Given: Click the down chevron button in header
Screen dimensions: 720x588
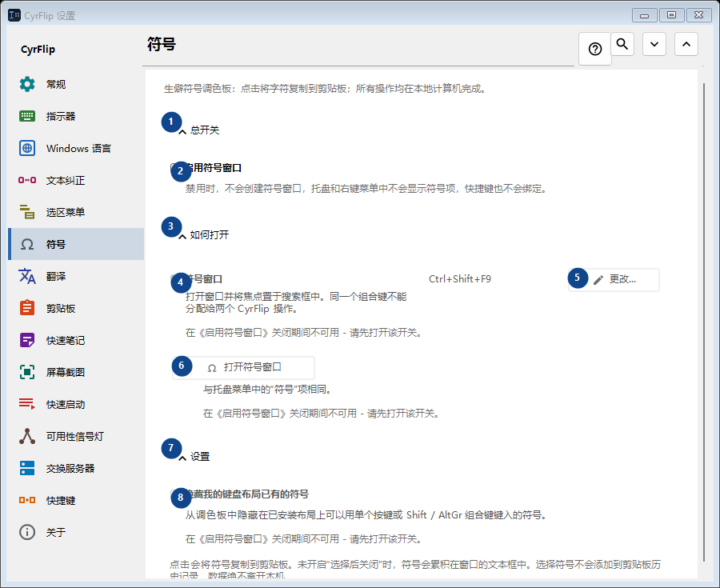Looking at the screenshot, I should click(654, 44).
